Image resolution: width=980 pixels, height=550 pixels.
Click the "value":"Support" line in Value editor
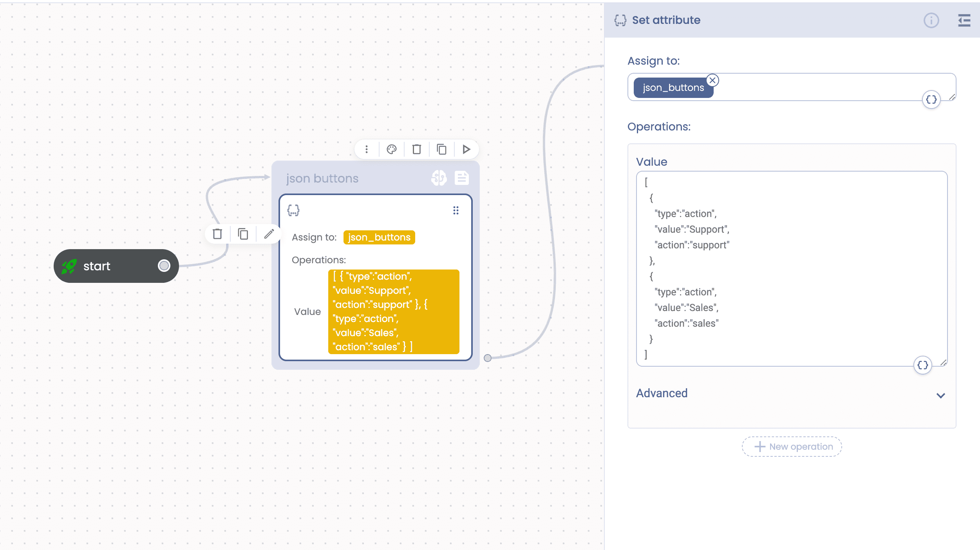tap(692, 229)
